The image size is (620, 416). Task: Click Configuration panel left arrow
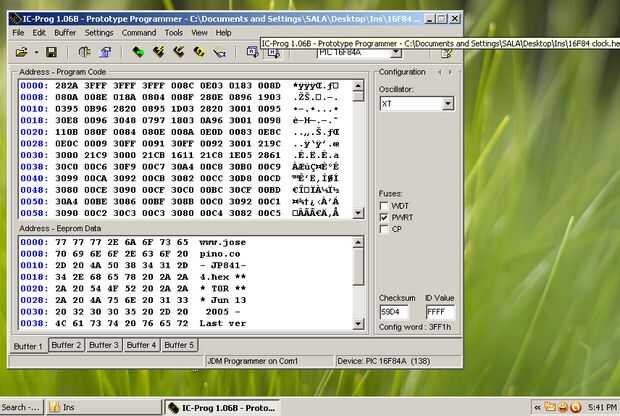[x=440, y=72]
